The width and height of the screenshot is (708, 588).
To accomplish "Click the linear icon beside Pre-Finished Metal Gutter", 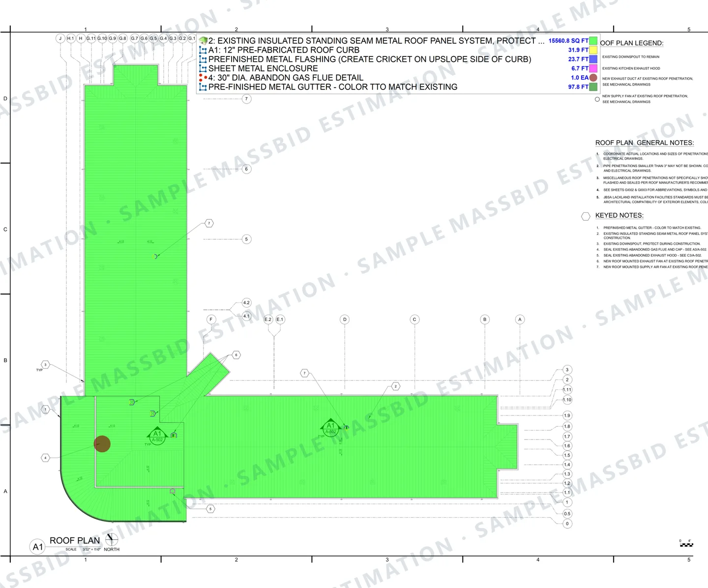I will coord(203,87).
